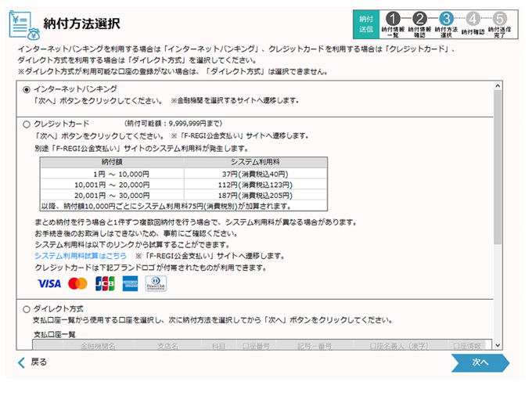Click step 4 納付確認 in progress bar

(x=473, y=18)
